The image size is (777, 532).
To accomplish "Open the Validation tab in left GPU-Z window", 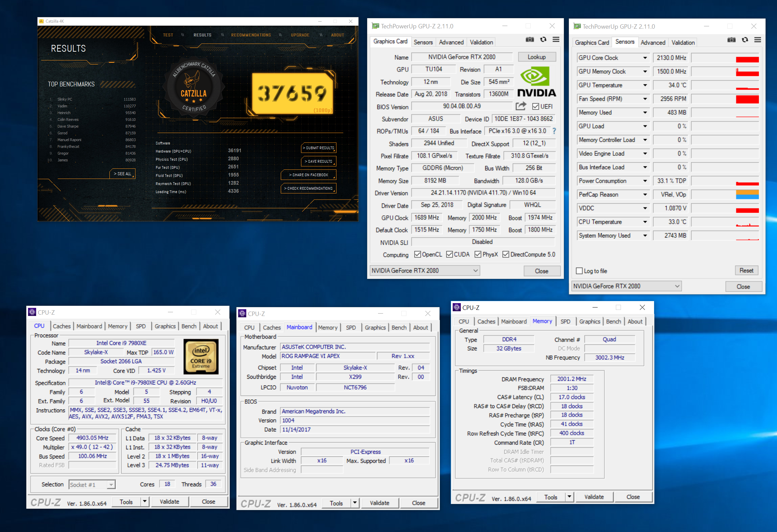I will tap(481, 42).
